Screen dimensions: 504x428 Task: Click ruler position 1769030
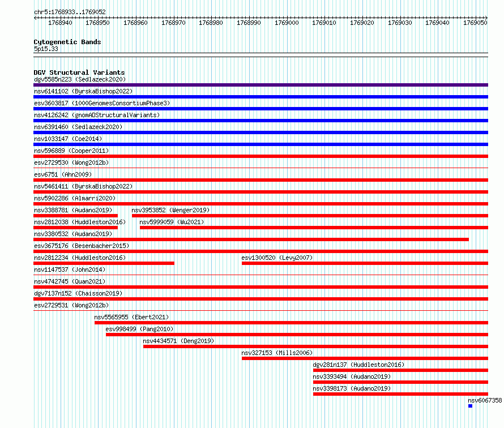click(x=400, y=23)
